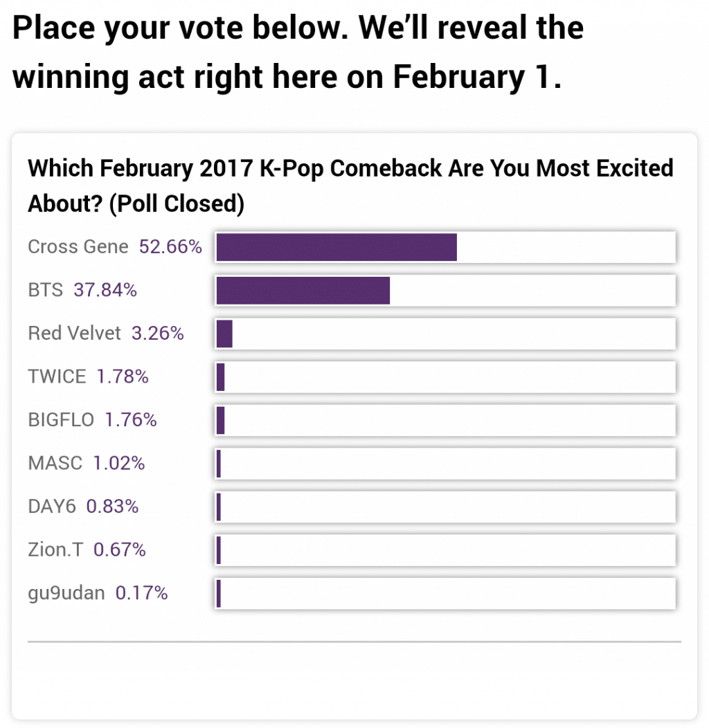Click the BTS result bar
709x728 pixels.
coord(445,290)
